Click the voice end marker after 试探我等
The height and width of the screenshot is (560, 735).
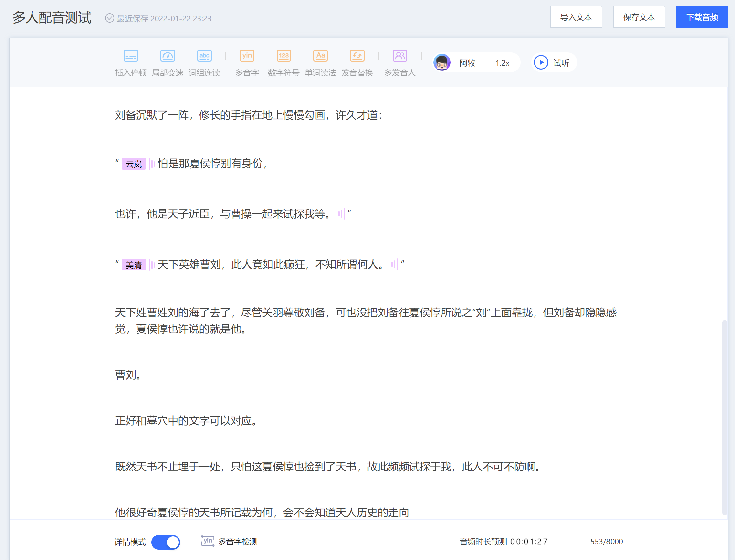click(341, 214)
